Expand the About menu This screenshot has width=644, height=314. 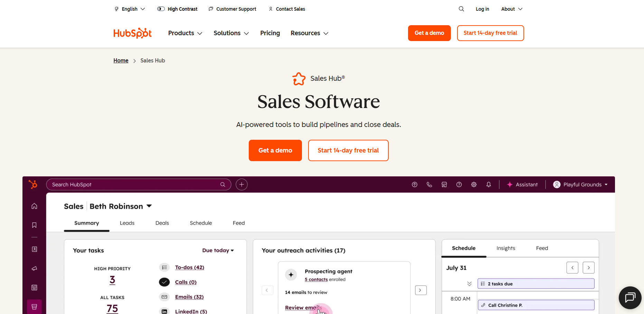512,9
